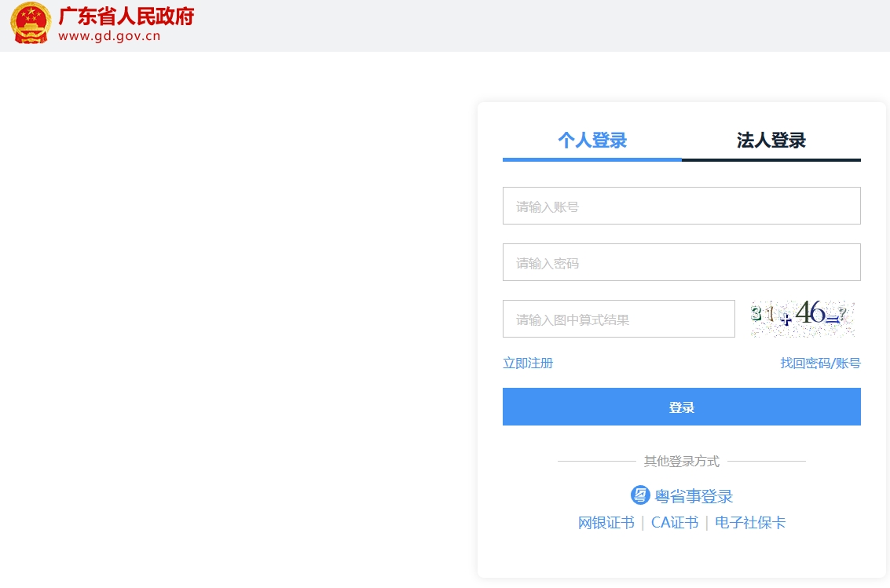Switch to the 法人登录 tab
Viewport: 890px width, 588px height.
[x=771, y=140]
